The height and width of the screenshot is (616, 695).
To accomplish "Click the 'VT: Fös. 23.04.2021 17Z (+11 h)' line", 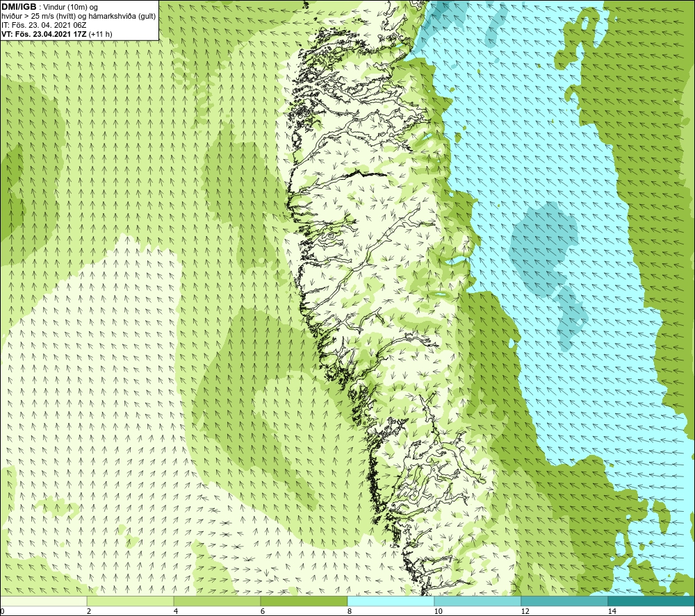I will [x=57, y=34].
